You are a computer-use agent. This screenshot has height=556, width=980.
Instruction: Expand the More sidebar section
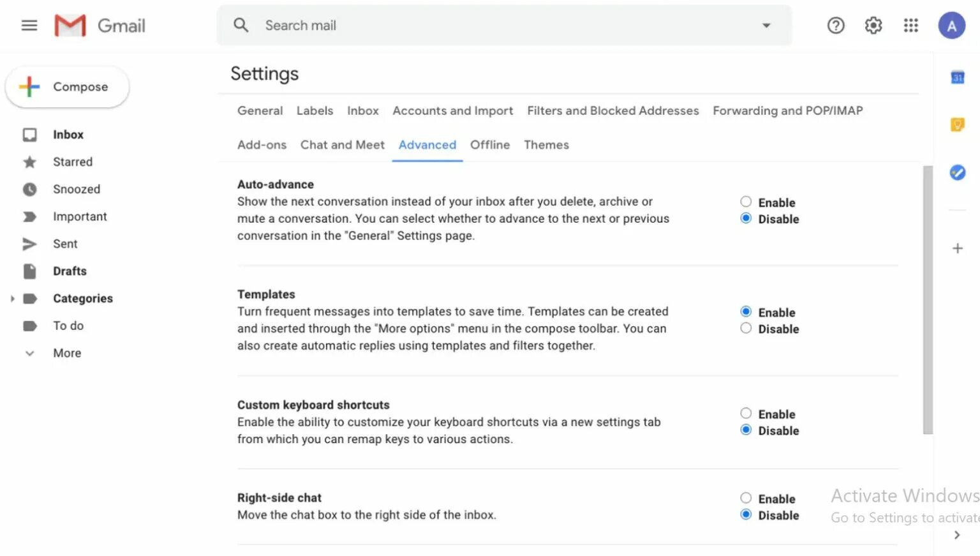tap(29, 353)
